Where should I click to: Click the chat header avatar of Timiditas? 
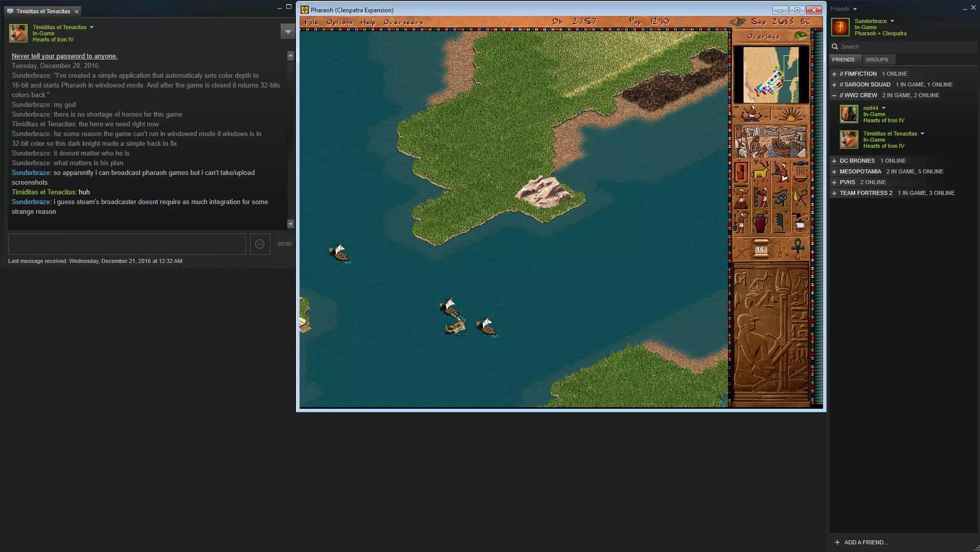point(18,33)
